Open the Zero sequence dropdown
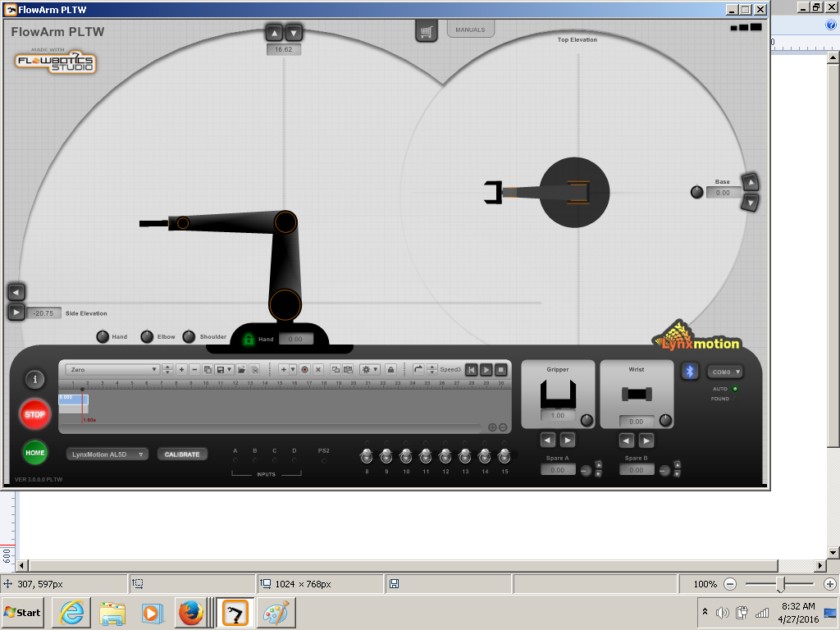This screenshot has width=840, height=630. click(112, 370)
